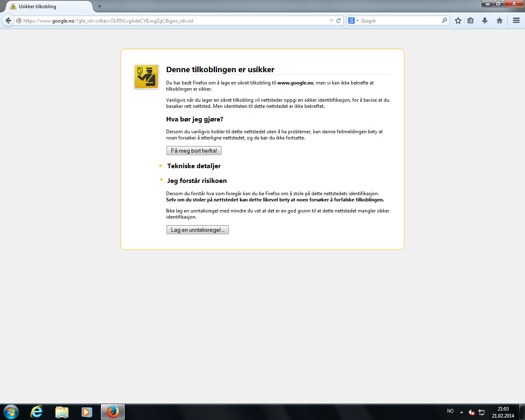Open Windows Media Player taskbar icon
The width and height of the screenshot is (525, 420).
click(87, 412)
